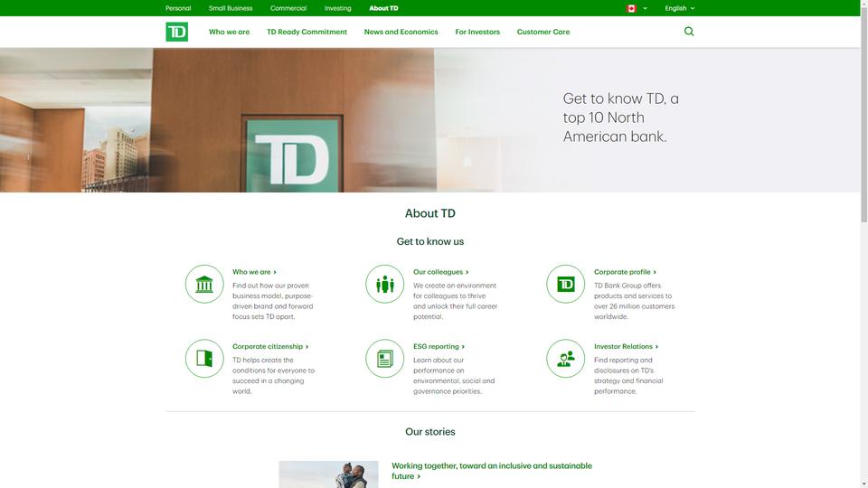Switch to the Investing tab
This screenshot has height=488, width=868.
(337, 8)
